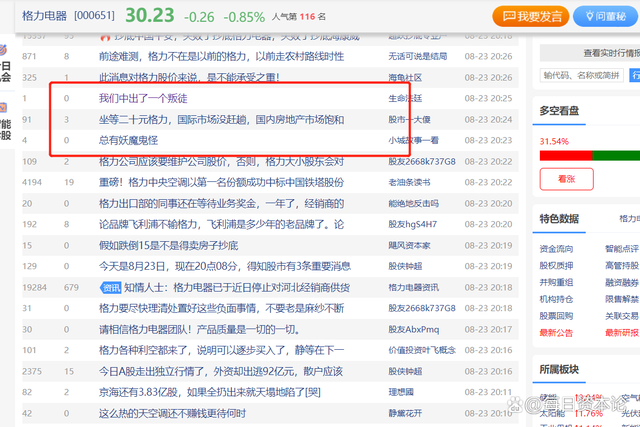Image resolution: width=640 pixels, height=427 pixels.
Task: Open the 限售解禁 link
Action: 622,299
